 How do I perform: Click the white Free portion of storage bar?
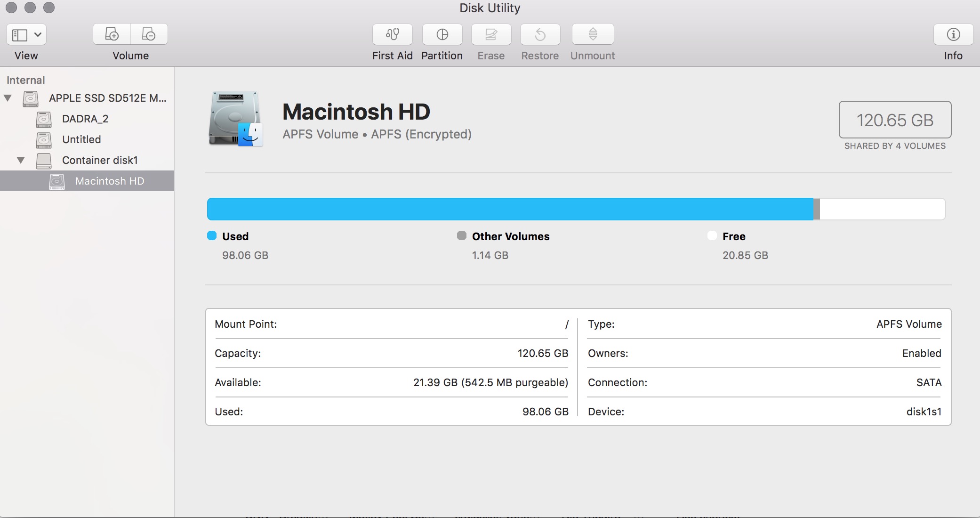(x=883, y=209)
